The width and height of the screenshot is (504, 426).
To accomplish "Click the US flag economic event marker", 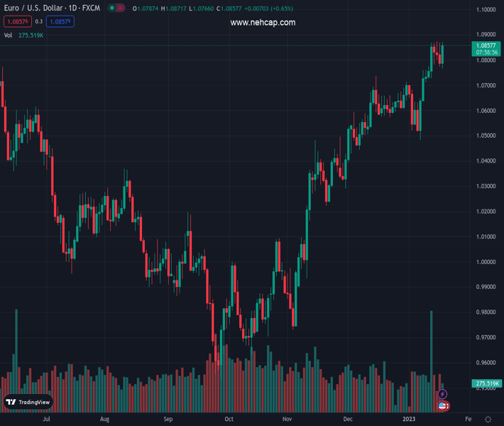I will (x=442, y=406).
